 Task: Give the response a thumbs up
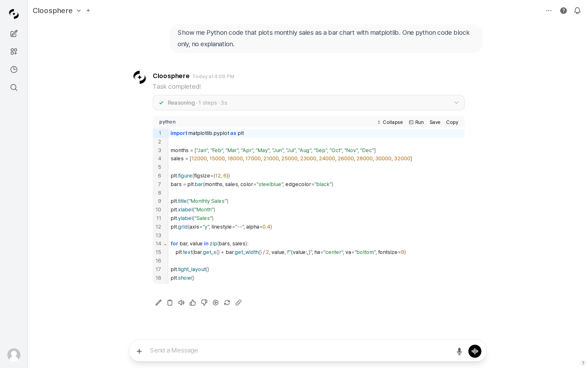point(193,303)
